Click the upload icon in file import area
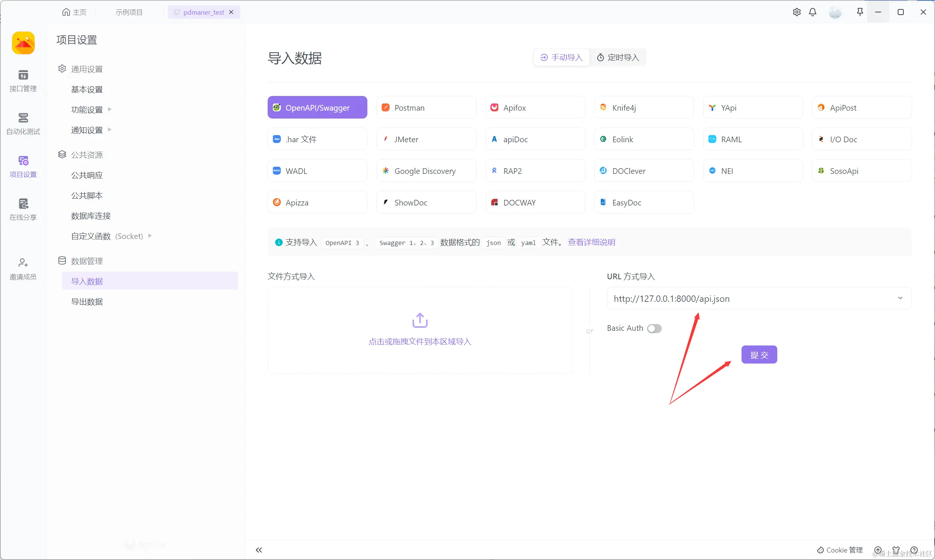 (420, 320)
